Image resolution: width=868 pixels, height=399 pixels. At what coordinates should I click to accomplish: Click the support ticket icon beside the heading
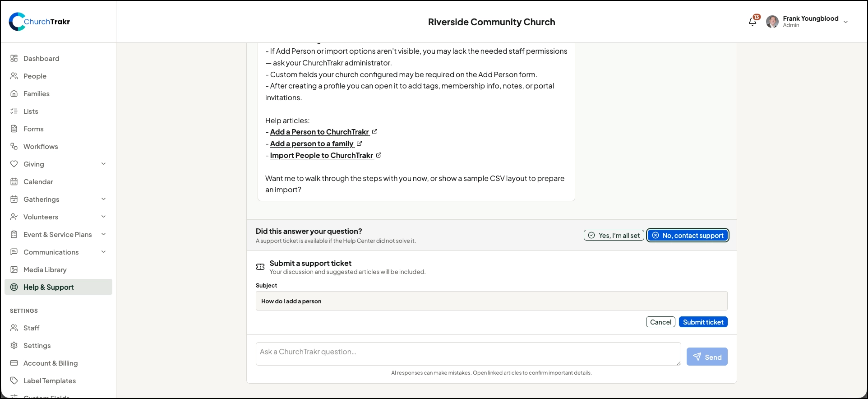coord(260,267)
